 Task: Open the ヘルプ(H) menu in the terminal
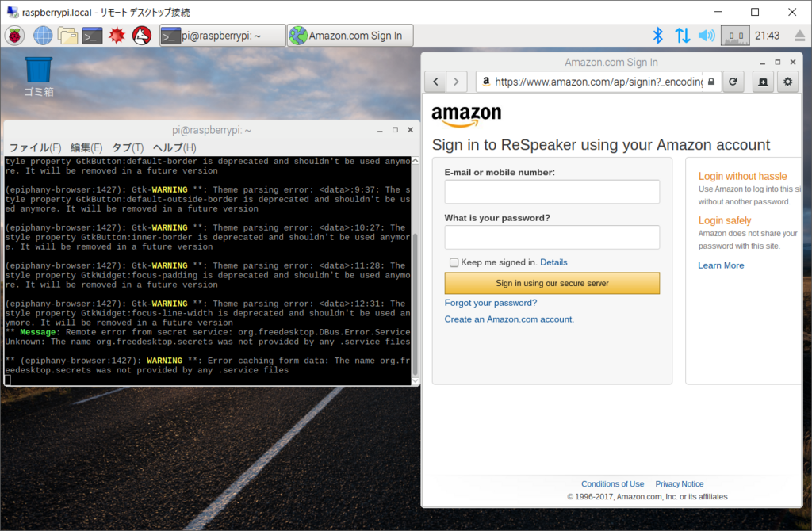coord(174,148)
